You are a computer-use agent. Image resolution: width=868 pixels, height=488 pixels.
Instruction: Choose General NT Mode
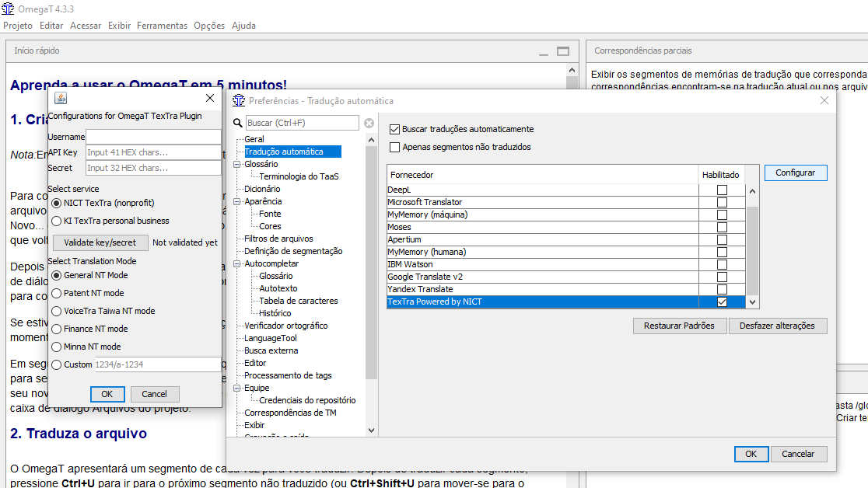(x=57, y=275)
